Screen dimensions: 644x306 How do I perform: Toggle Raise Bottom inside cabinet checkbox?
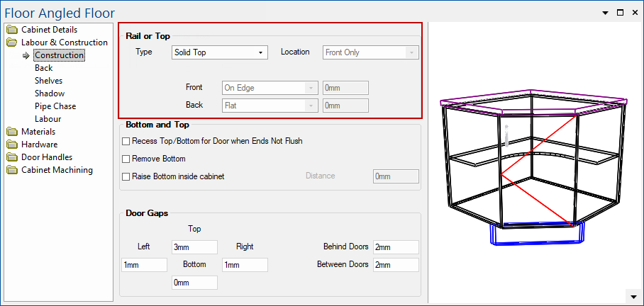coord(126,176)
